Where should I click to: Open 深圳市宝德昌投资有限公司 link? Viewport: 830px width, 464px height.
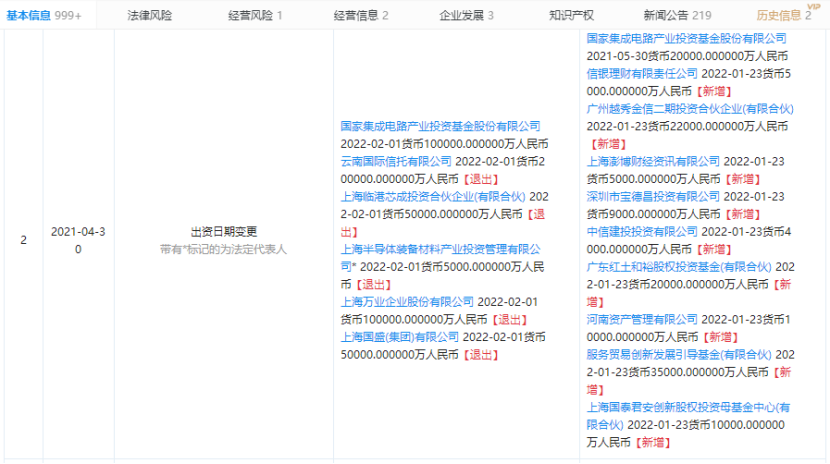(653, 196)
